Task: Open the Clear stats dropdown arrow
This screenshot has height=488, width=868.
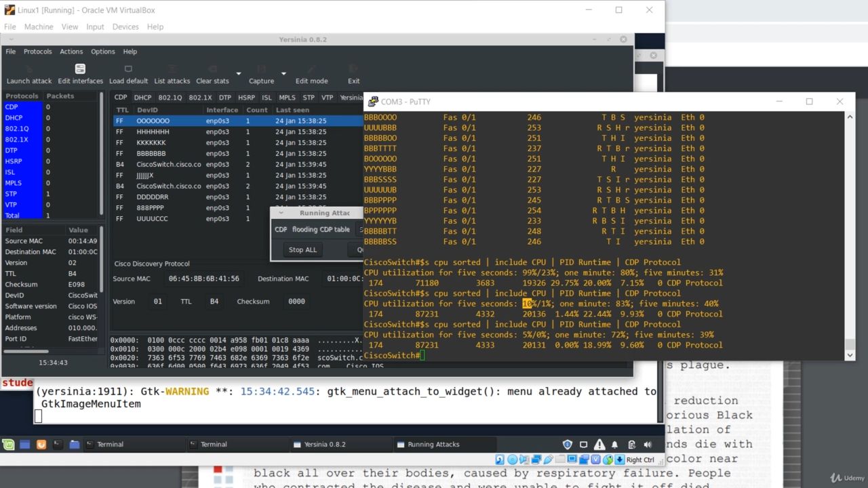Action: tap(239, 74)
